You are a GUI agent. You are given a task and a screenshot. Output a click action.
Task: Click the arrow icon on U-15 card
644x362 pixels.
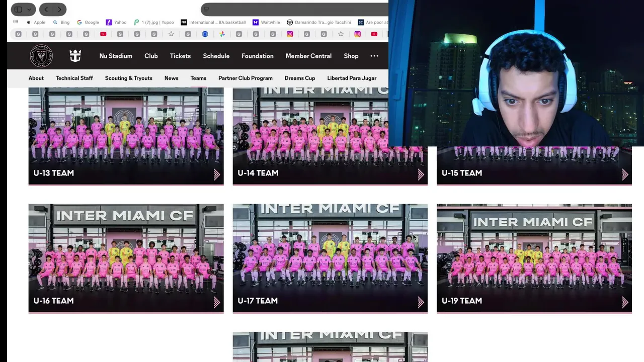(625, 174)
